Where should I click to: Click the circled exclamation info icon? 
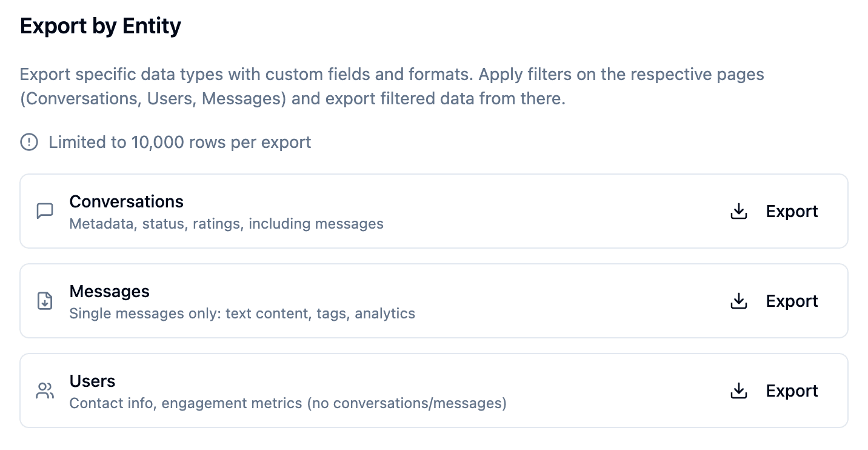(28, 142)
